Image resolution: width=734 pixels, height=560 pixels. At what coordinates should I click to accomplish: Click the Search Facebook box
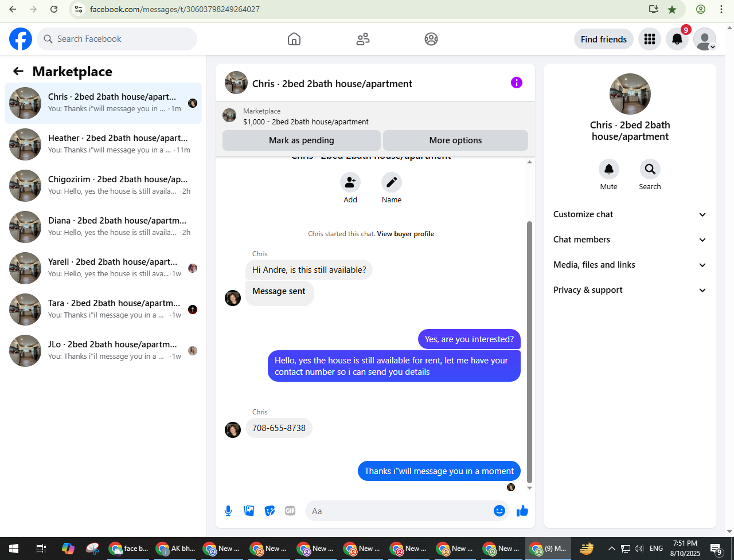[x=117, y=39]
